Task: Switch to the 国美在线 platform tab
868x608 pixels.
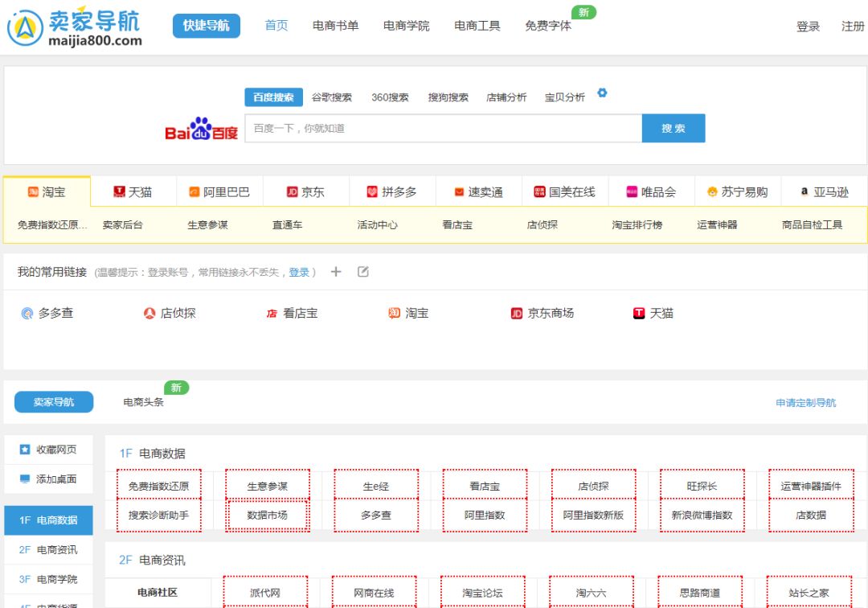Action: (565, 191)
